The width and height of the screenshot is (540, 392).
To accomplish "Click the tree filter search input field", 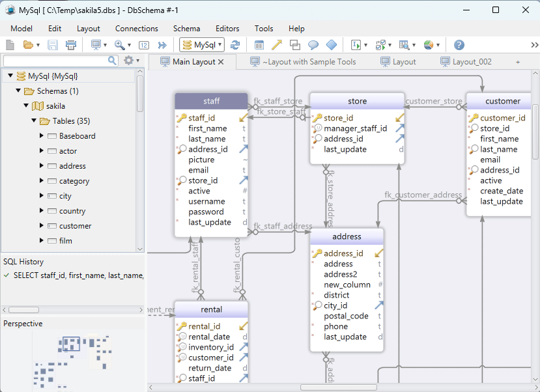I will (x=56, y=61).
